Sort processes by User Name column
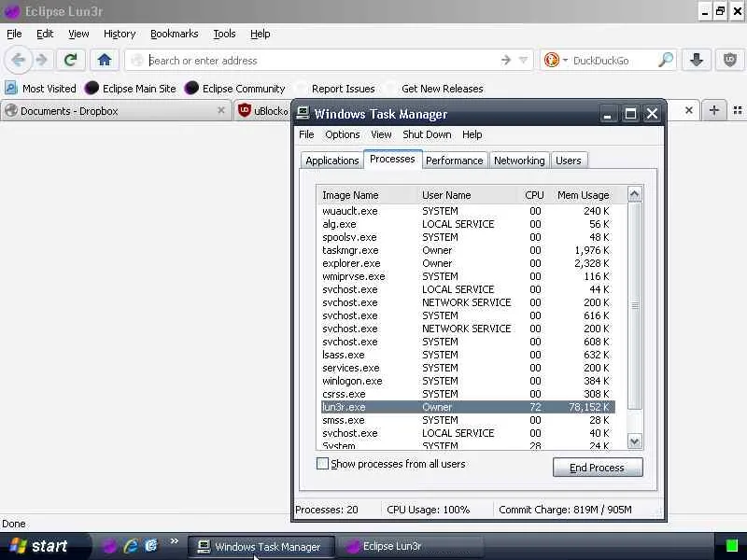Image resolution: width=747 pixels, height=560 pixels. coord(467,195)
